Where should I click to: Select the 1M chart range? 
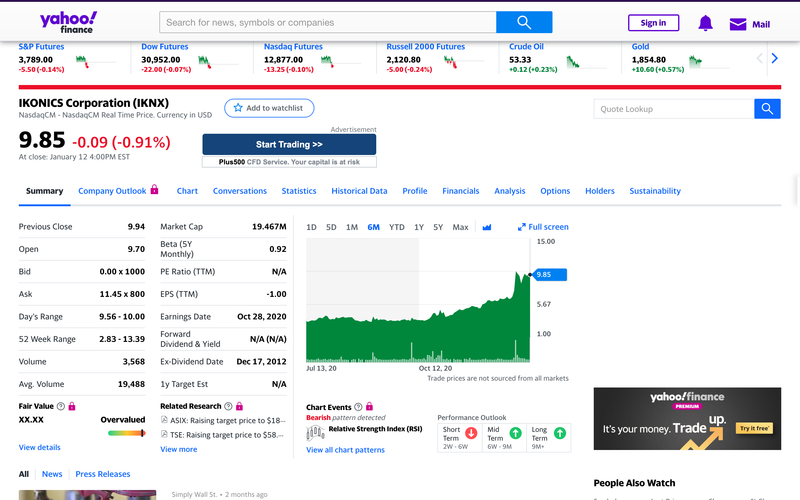pyautogui.click(x=352, y=227)
